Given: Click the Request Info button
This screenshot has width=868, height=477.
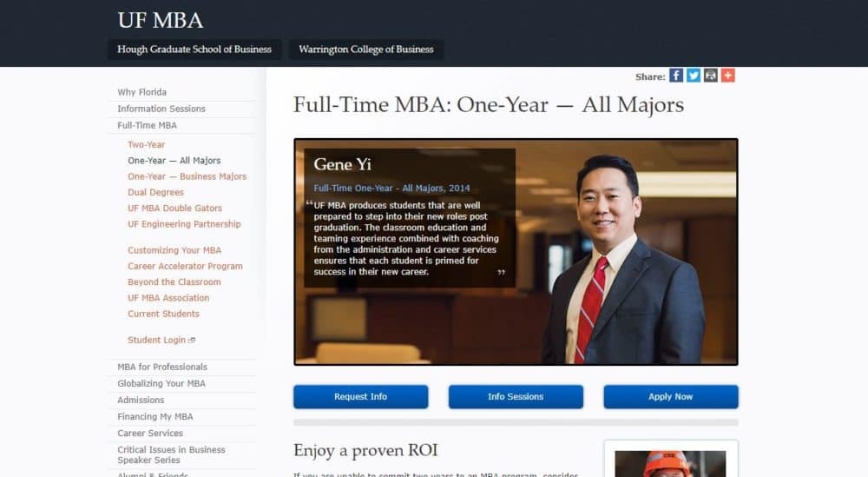Looking at the screenshot, I should [x=360, y=397].
